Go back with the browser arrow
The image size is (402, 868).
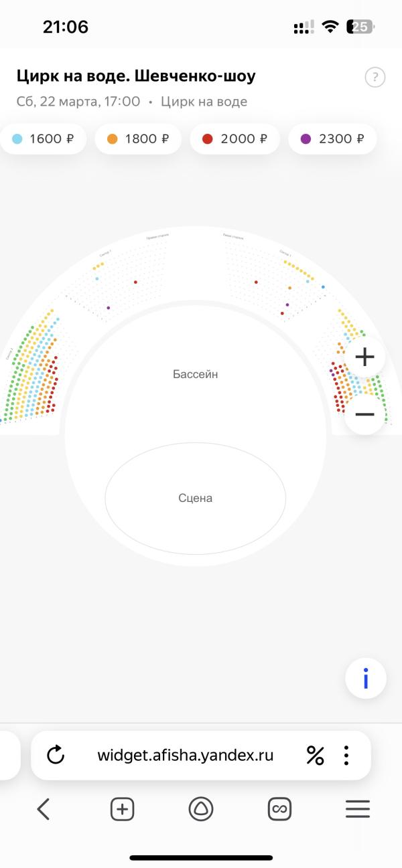coord(44,810)
